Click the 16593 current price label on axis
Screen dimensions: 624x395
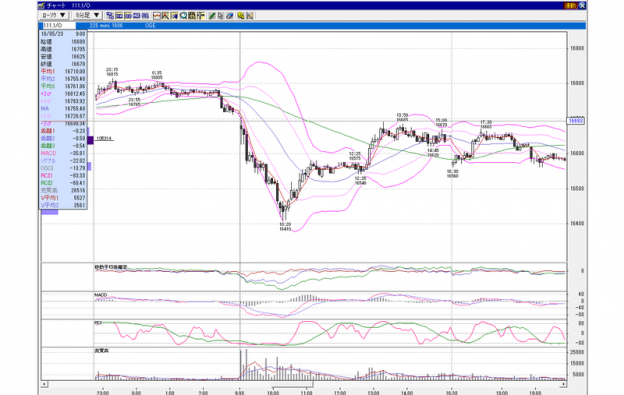[575, 121]
